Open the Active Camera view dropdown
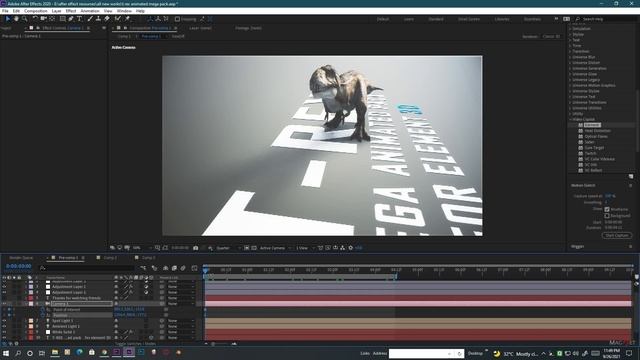 (x=276, y=248)
